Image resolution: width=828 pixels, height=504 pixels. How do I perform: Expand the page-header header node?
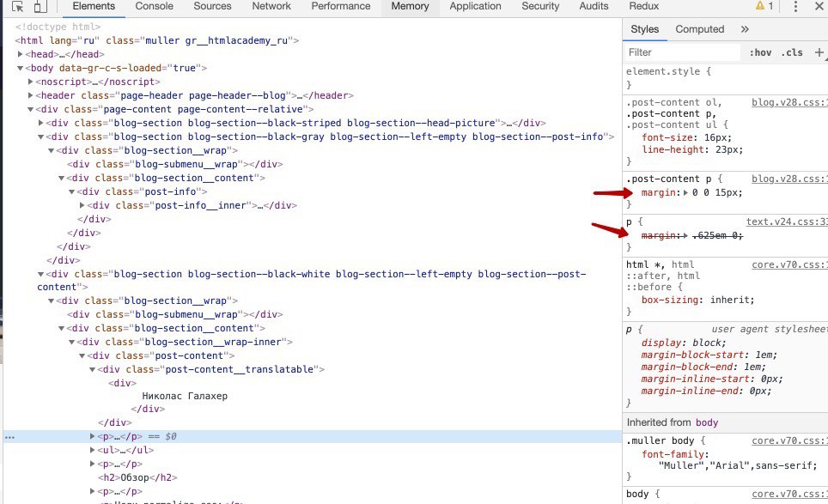click(31, 95)
